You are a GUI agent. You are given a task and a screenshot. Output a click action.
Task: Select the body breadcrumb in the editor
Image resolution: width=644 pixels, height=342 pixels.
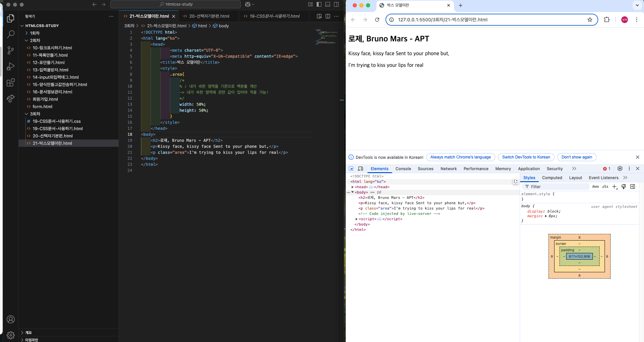point(221,26)
